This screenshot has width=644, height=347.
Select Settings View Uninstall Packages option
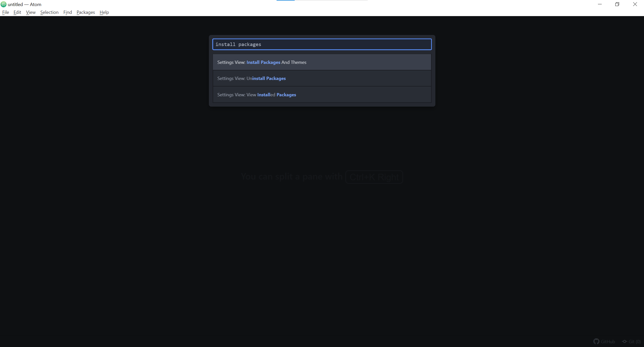point(322,78)
